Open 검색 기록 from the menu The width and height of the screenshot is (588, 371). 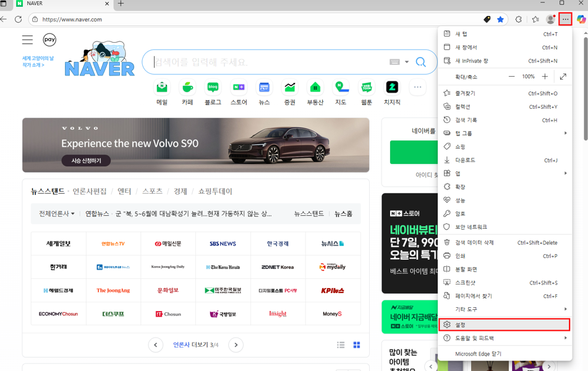point(505,120)
